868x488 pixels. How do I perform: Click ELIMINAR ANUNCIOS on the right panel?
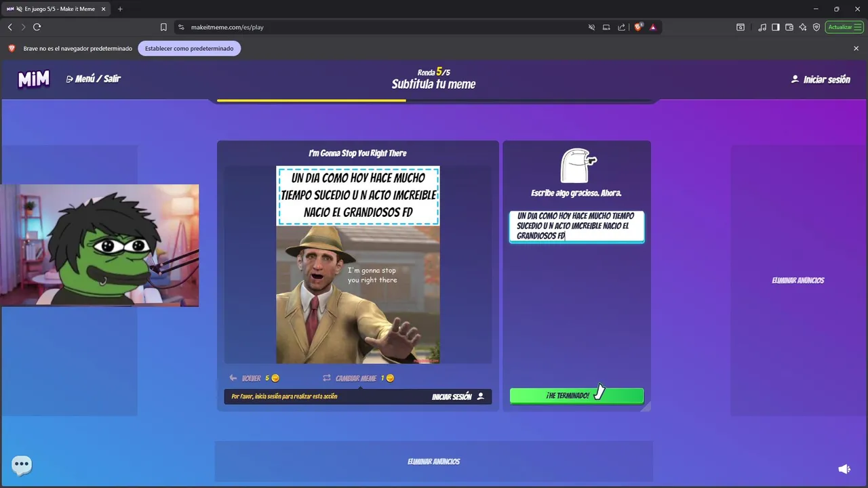coord(798,281)
